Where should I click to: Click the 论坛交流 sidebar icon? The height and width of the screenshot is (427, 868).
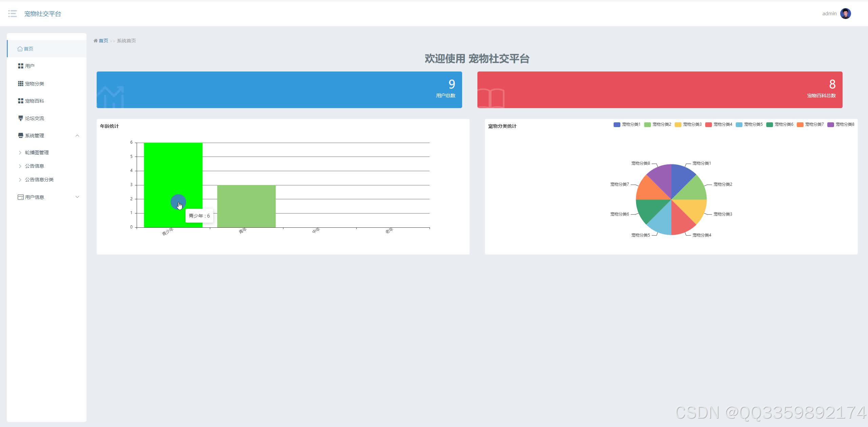coord(21,118)
